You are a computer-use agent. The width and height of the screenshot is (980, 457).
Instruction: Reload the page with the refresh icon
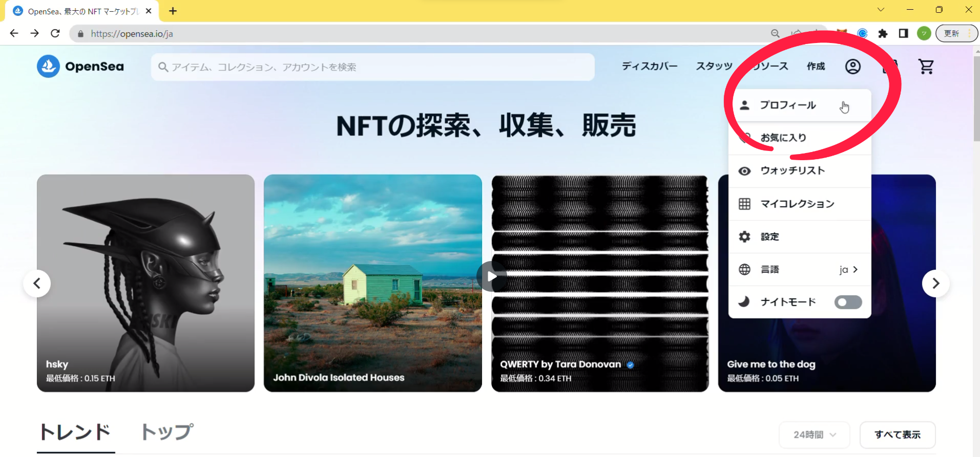[55, 34]
